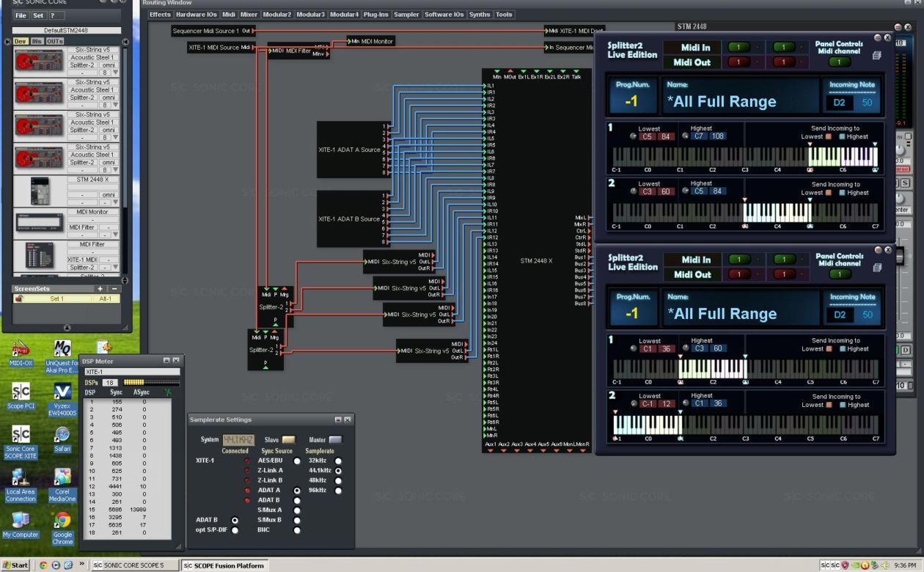
Task: Select S/Mux A sync source
Action: tap(297, 510)
